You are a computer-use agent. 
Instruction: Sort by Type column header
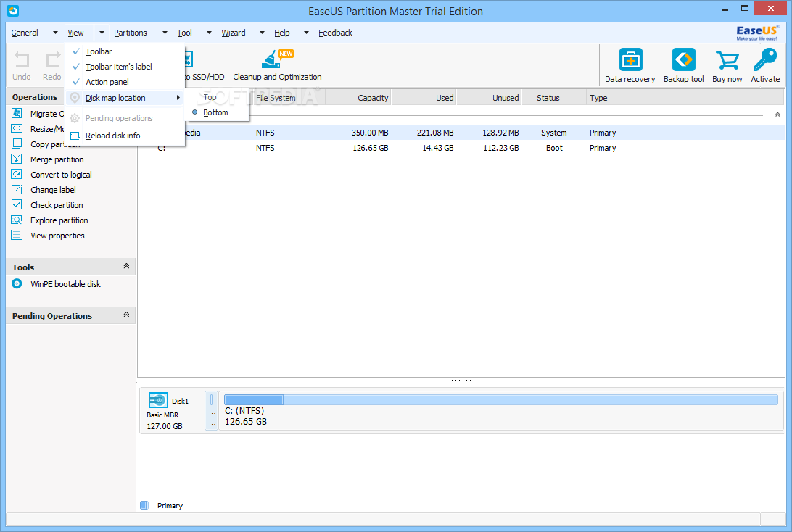(685, 97)
